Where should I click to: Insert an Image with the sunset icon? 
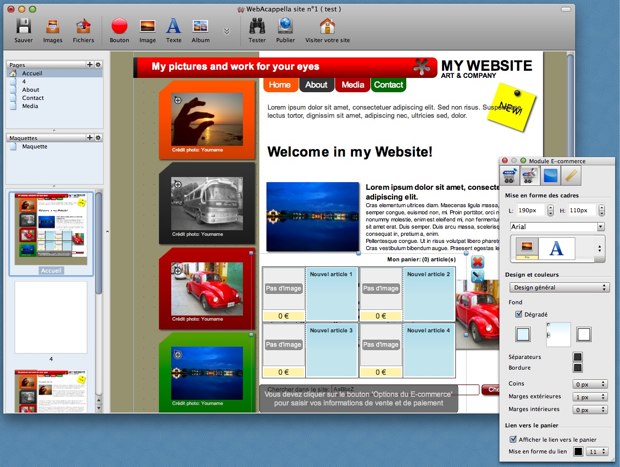click(147, 26)
